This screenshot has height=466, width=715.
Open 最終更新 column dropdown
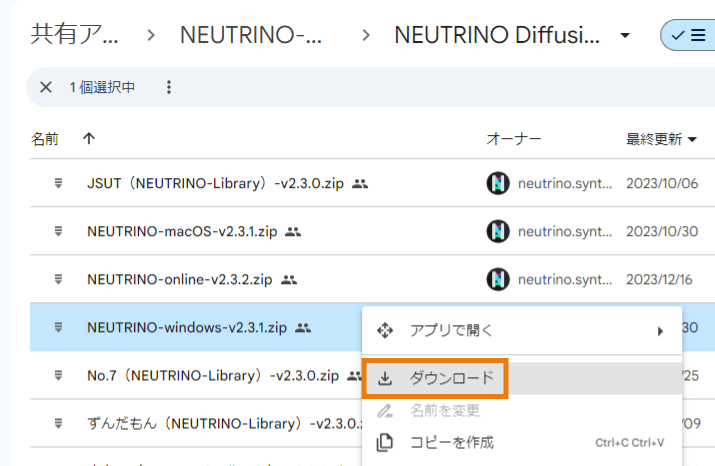pyautogui.click(x=692, y=139)
